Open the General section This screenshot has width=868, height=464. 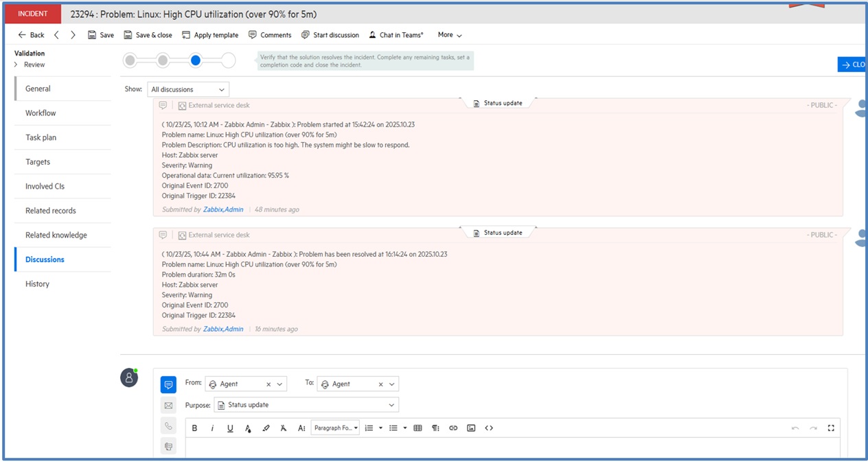[x=62, y=89]
